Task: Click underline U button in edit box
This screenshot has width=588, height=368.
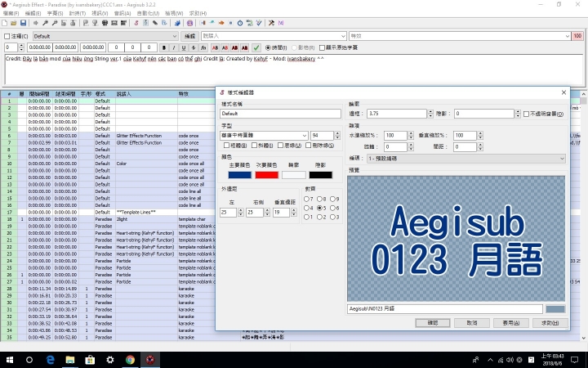Action: pyautogui.click(x=184, y=47)
